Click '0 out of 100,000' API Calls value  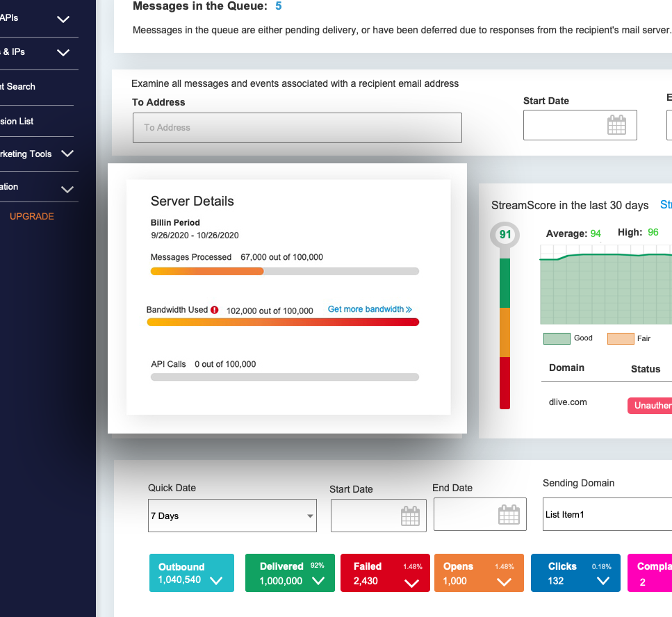point(225,364)
